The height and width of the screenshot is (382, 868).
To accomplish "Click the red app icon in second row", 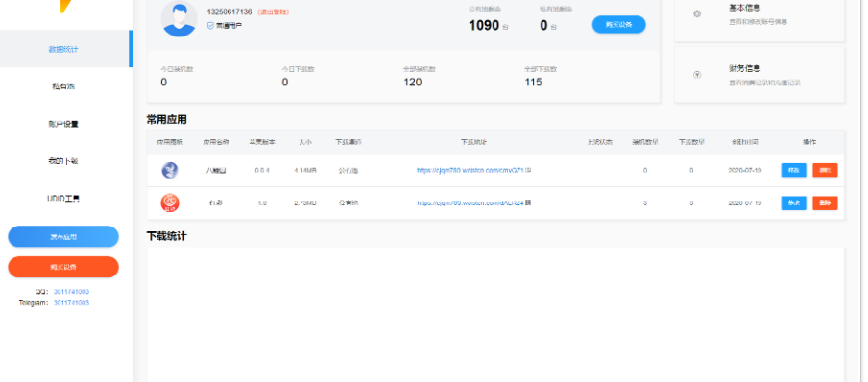I will pyautogui.click(x=170, y=203).
